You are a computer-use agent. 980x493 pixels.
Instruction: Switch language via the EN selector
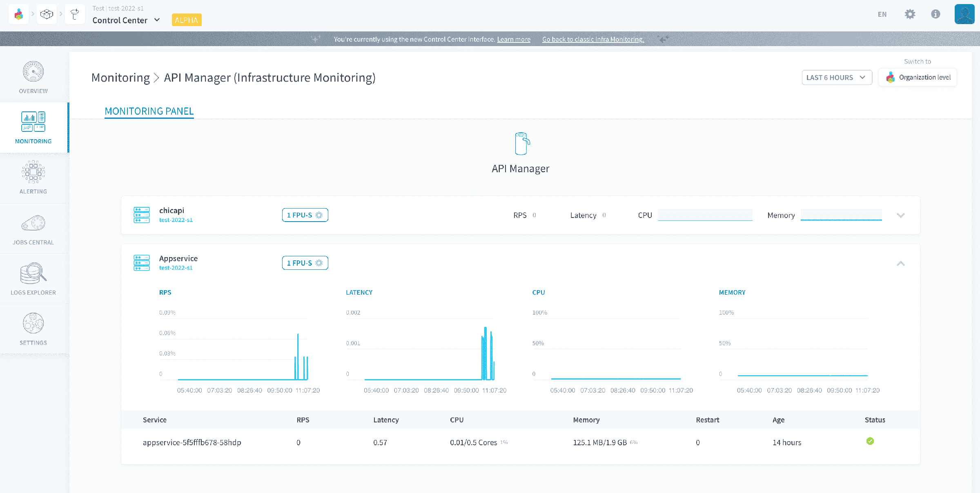(x=882, y=14)
